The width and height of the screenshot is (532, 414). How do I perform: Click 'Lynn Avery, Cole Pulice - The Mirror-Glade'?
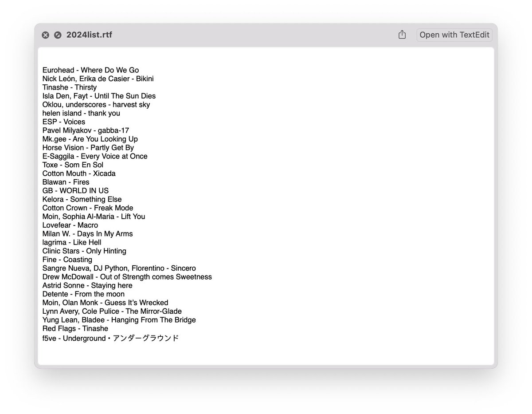click(x=112, y=311)
